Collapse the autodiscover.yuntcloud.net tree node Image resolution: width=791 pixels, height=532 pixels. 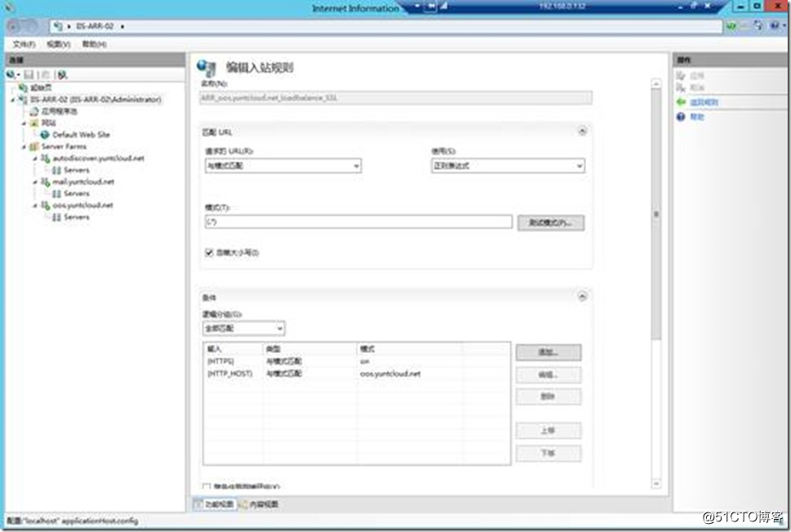[35, 159]
